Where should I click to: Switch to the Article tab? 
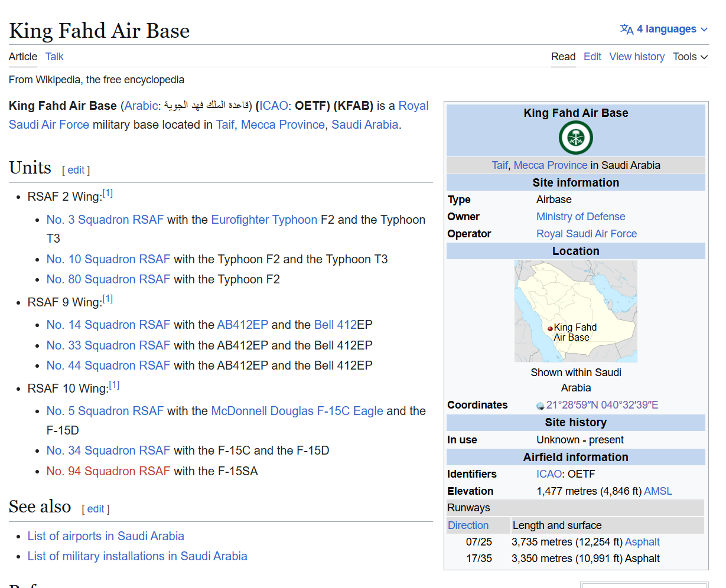(23, 57)
